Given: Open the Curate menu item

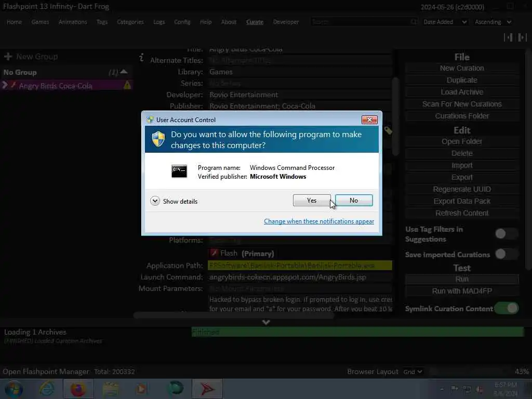Looking at the screenshot, I should coord(255,22).
